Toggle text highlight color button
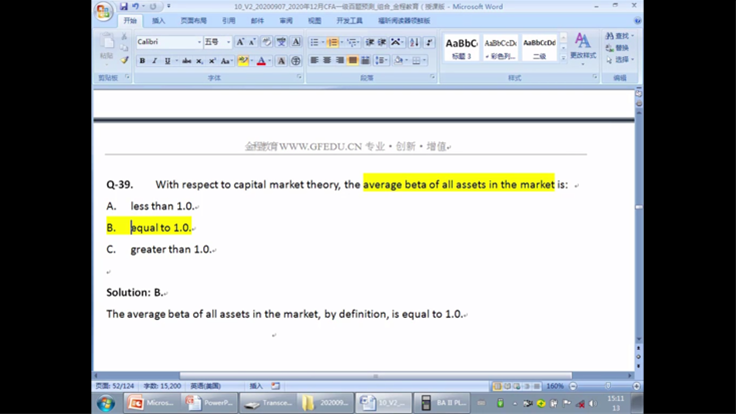Viewport: 736px width, 414px height. pos(243,61)
